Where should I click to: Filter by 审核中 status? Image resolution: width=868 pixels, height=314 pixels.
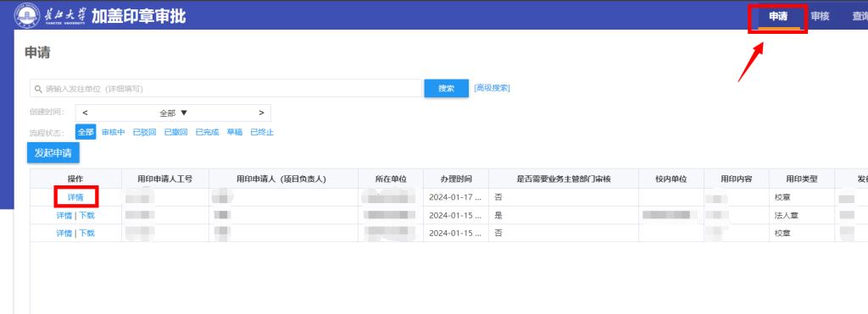(x=113, y=132)
